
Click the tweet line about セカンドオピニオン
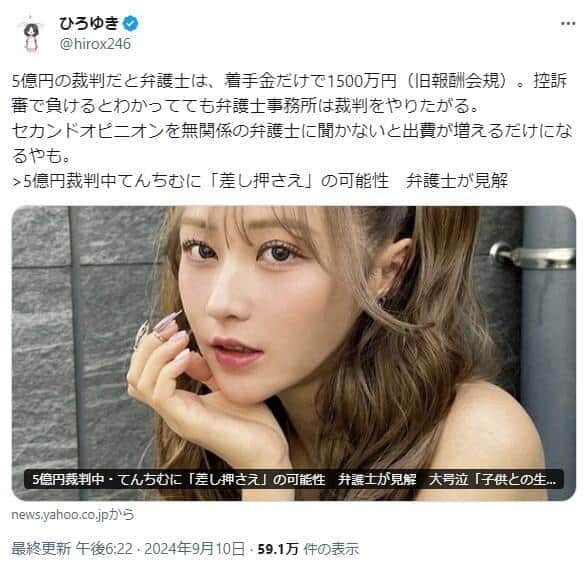pos(291,131)
